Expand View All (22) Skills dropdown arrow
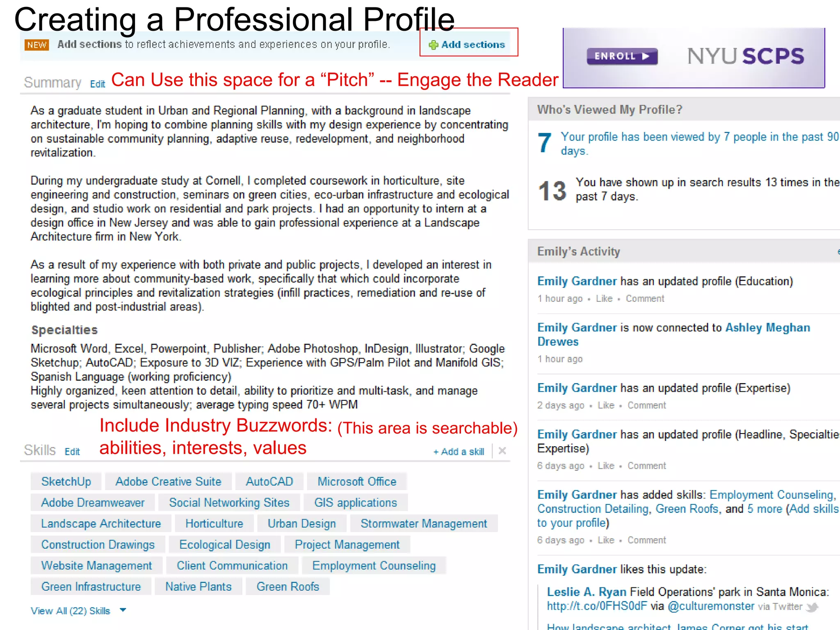The image size is (840, 630). [x=123, y=610]
